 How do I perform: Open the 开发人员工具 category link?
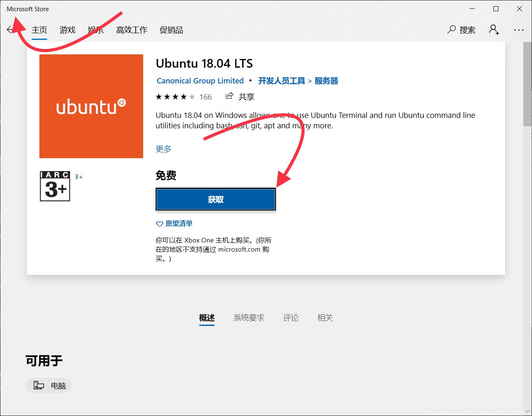282,81
